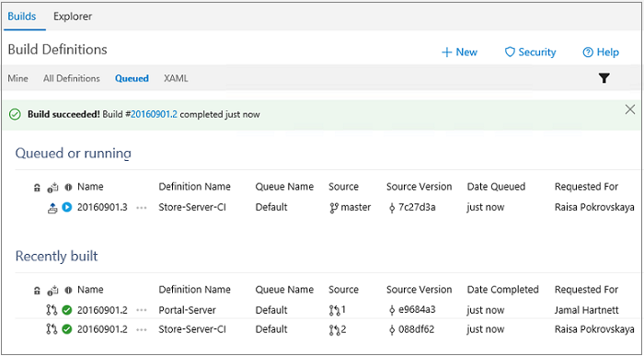Click the commit icon beside 7c27d3a
This screenshot has height=356, width=644.
(x=391, y=208)
